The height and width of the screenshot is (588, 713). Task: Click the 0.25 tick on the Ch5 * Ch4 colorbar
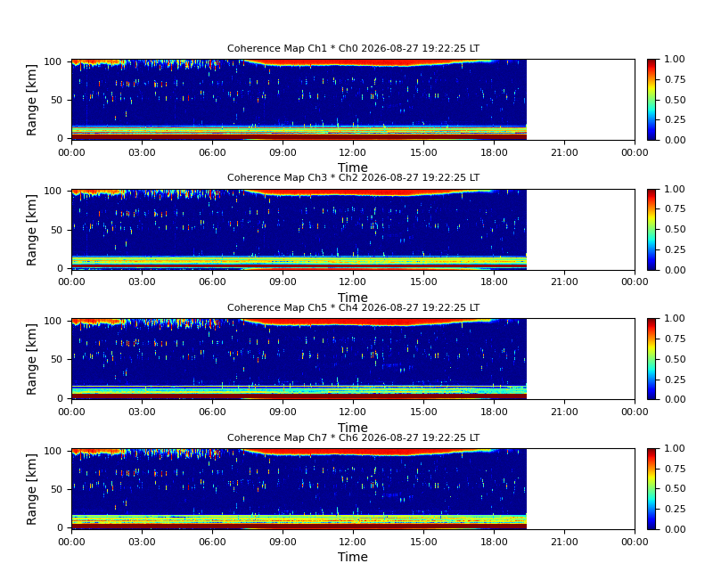675,380
